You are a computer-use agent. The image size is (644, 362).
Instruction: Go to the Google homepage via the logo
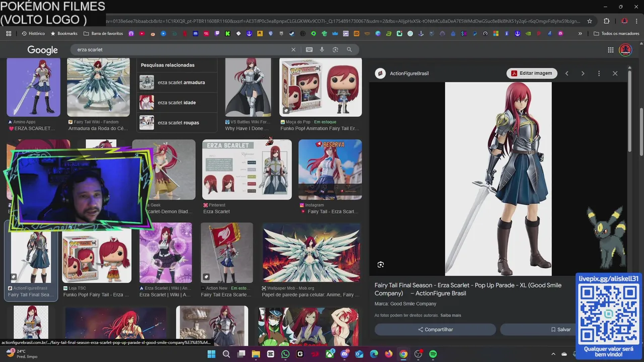click(43, 50)
